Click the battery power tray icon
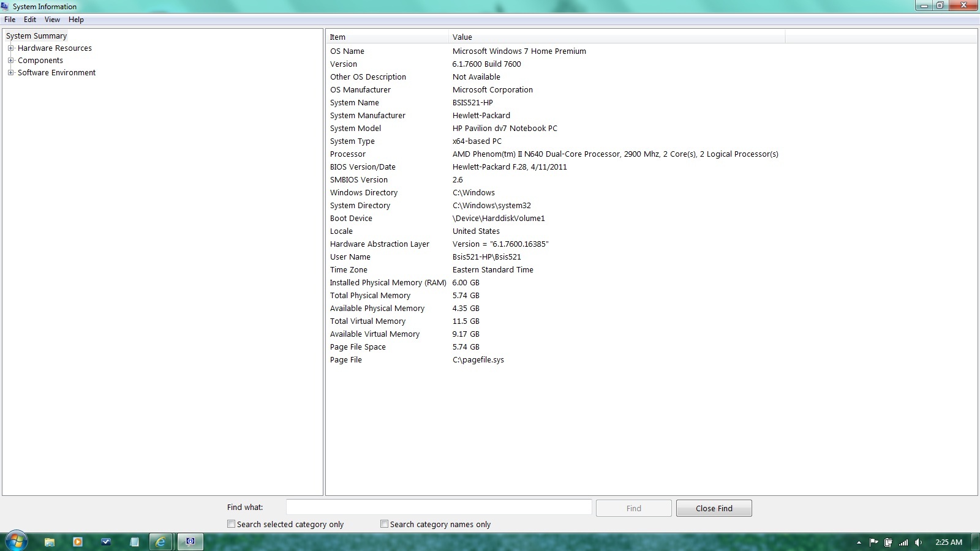Screen dimensions: 980x551 (x=888, y=542)
